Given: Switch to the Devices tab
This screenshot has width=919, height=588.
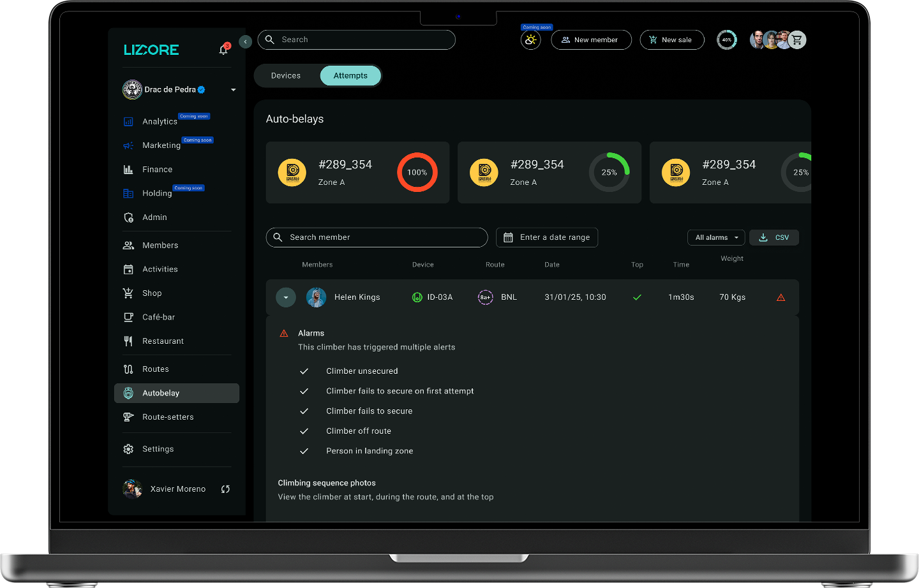Looking at the screenshot, I should 286,76.
